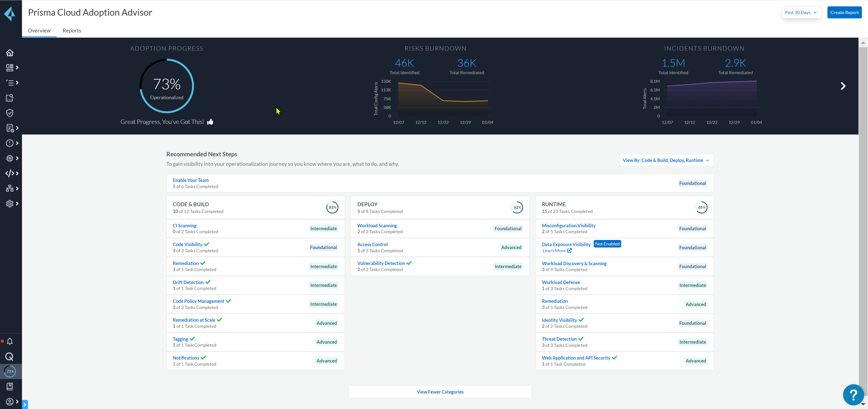Switch to the Overview tab
The image size is (868, 409).
click(39, 30)
